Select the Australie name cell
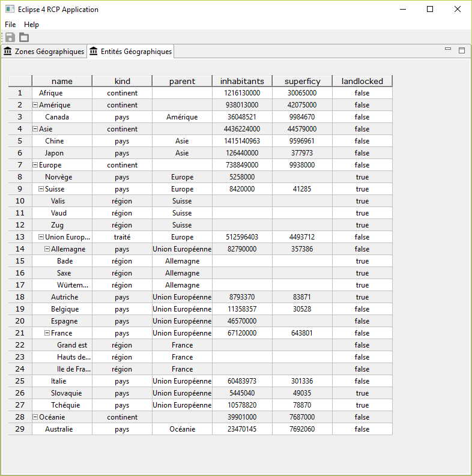472x476 pixels. tap(62, 429)
